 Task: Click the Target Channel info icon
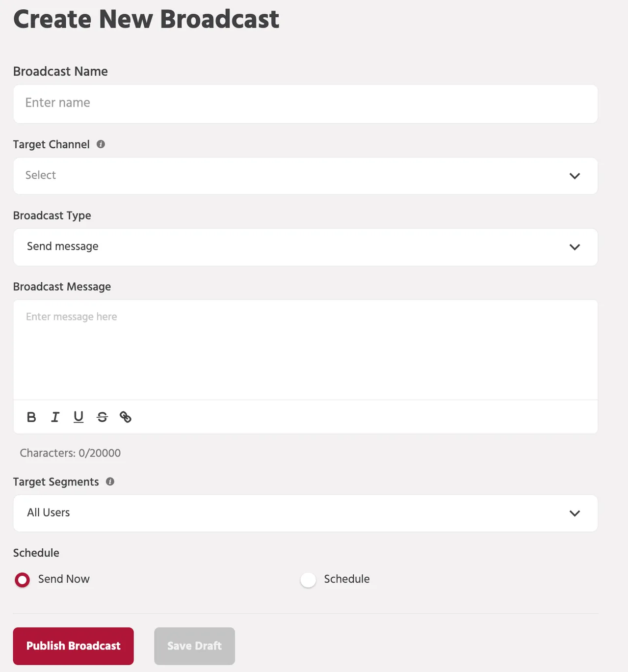point(101,144)
